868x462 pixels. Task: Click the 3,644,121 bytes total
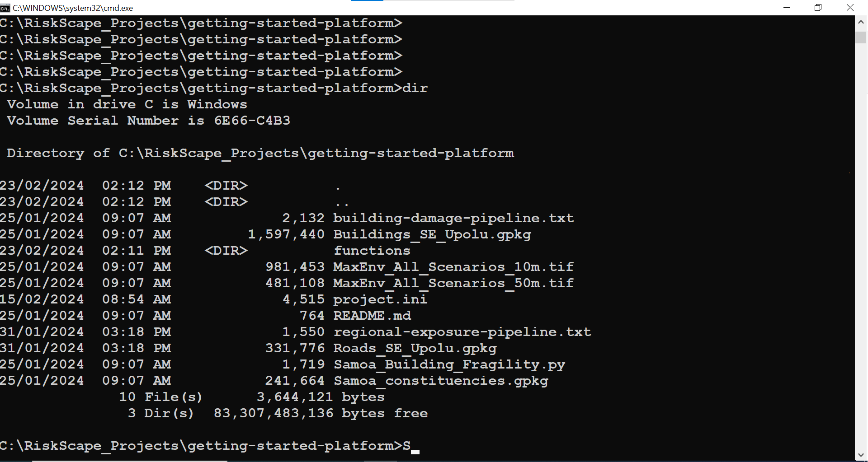321,397
